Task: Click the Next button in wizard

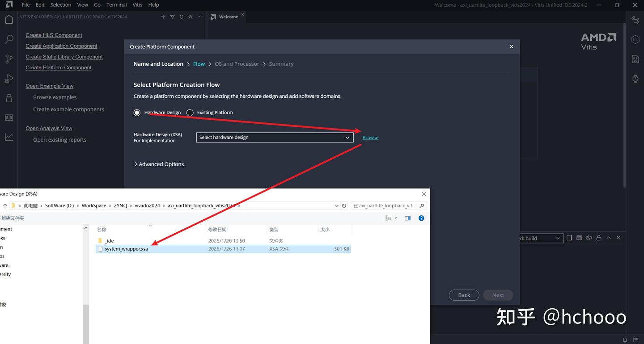Action: pos(498,295)
